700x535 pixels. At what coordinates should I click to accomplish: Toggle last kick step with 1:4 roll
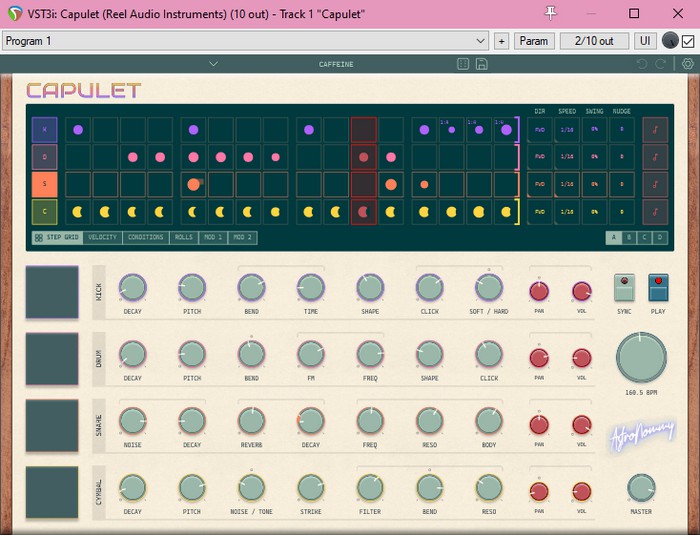point(506,130)
